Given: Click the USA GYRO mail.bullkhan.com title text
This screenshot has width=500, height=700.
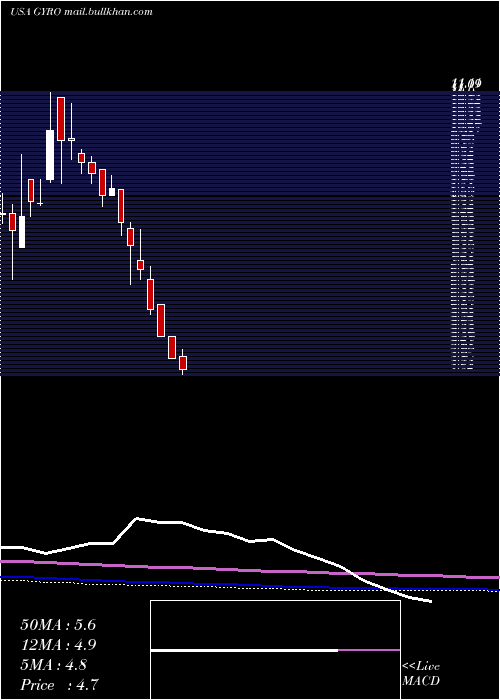Looking at the screenshot, I should coord(81,12).
